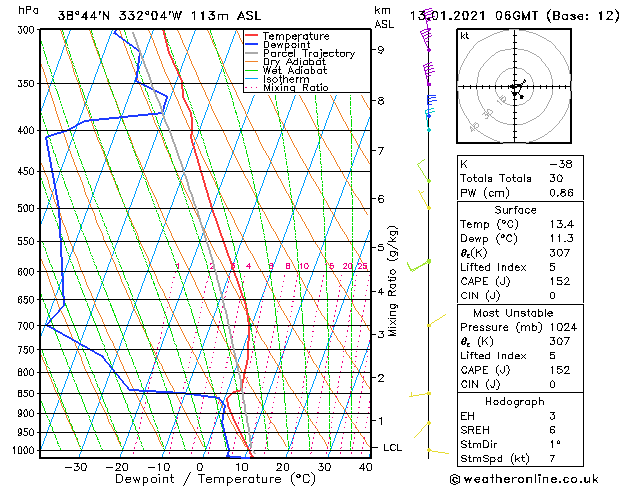629x486 pixels.
Task: Click the K index value "-38"
Action: [561, 164]
